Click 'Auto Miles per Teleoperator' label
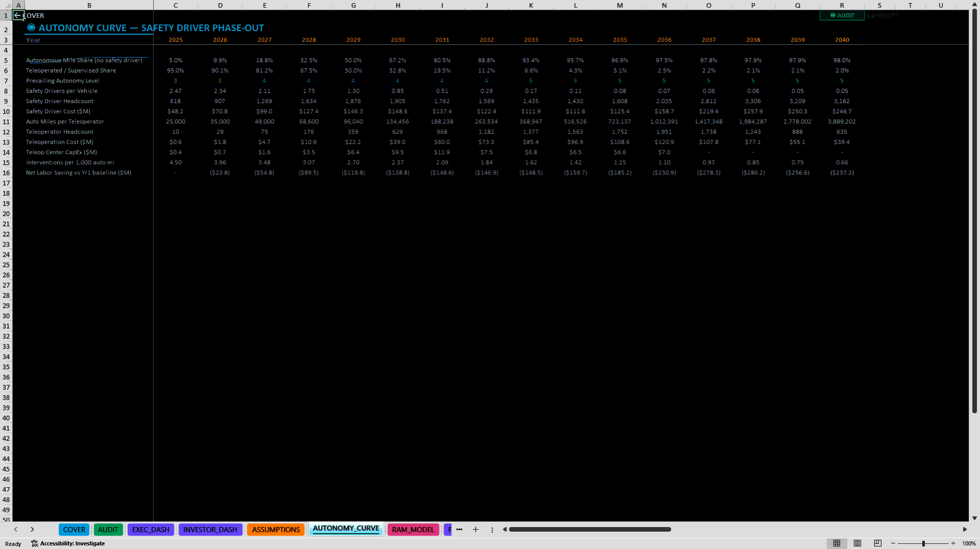This screenshot has width=980, height=549. [65, 121]
